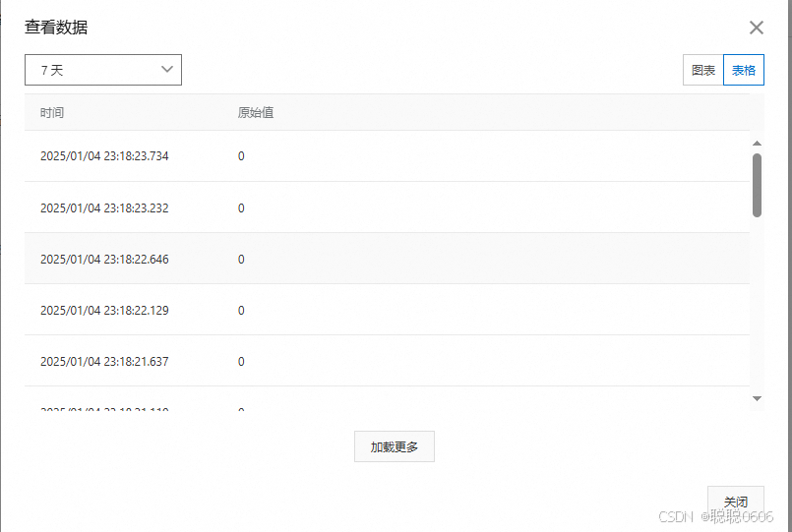Select the 表格 view tab
The image size is (792, 532).
[744, 70]
